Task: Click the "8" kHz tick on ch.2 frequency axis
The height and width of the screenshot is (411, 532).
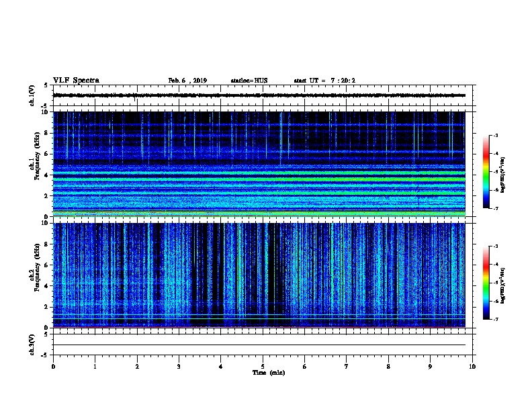Action: click(46, 244)
